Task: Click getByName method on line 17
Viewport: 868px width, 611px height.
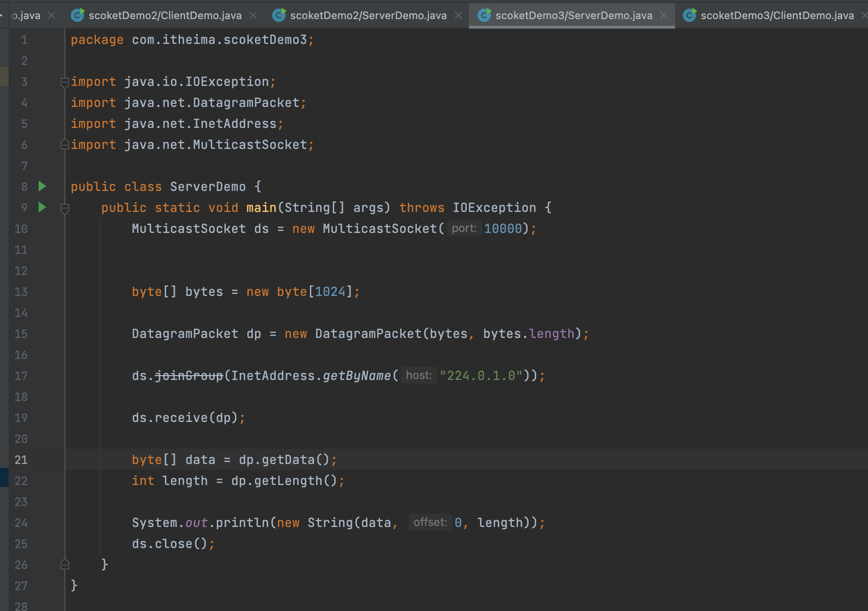Action: pyautogui.click(x=357, y=376)
